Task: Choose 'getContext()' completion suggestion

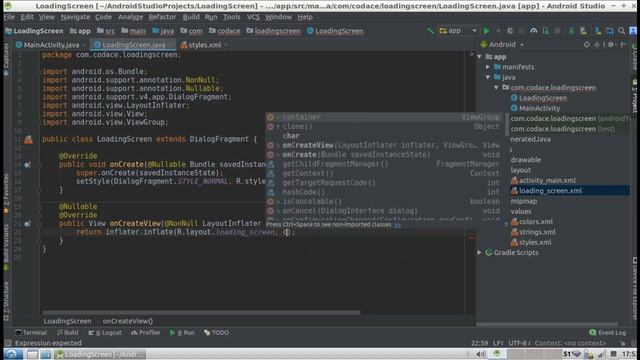Action: 384,173
